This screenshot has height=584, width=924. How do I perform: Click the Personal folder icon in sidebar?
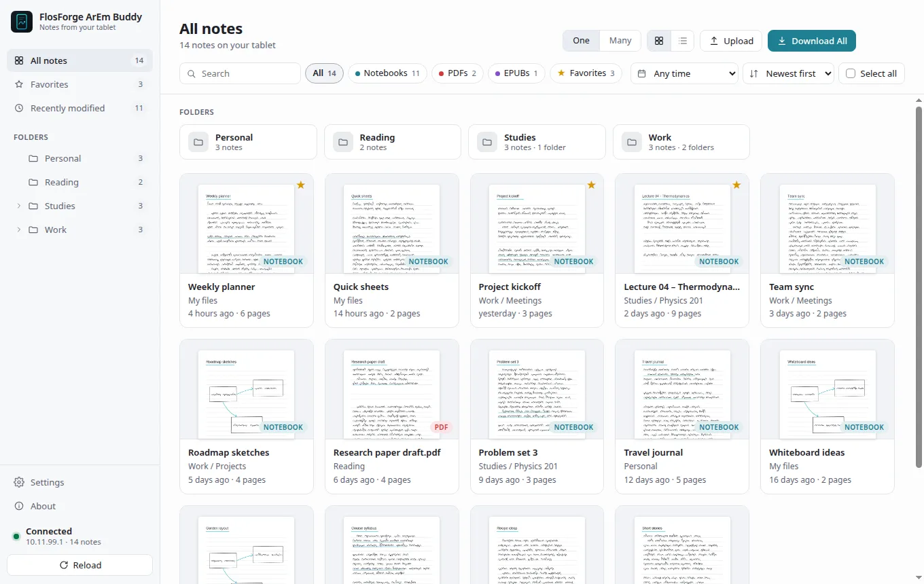(33, 158)
